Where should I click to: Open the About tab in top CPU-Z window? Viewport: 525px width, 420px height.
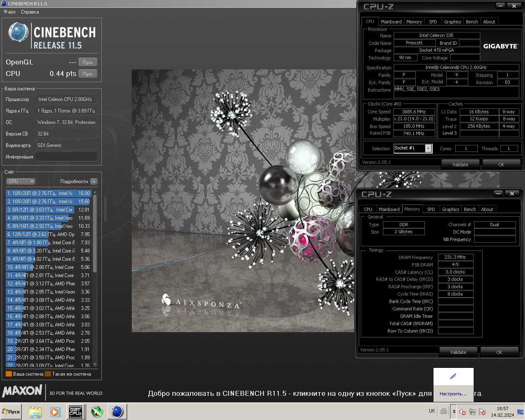tap(489, 22)
